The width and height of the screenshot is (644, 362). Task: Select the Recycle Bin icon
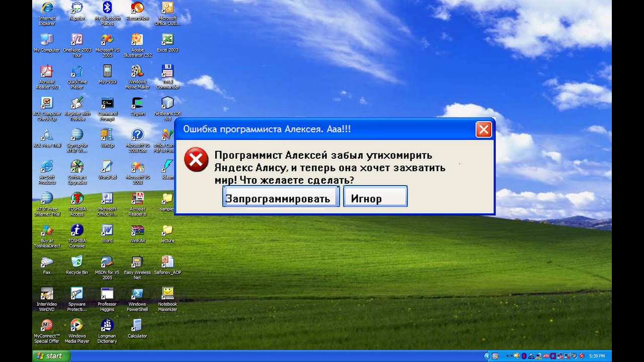pyautogui.click(x=77, y=264)
